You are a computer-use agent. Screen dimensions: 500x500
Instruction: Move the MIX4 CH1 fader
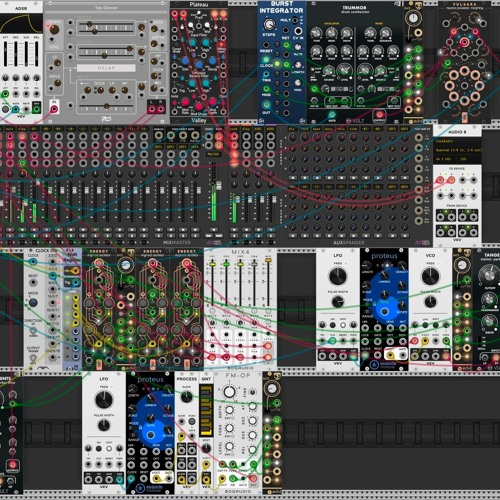click(212, 264)
